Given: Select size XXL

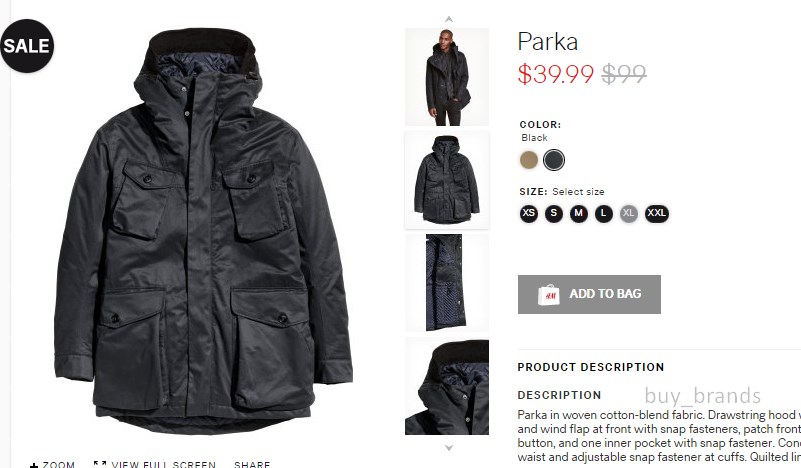Looking at the screenshot, I should click(656, 213).
